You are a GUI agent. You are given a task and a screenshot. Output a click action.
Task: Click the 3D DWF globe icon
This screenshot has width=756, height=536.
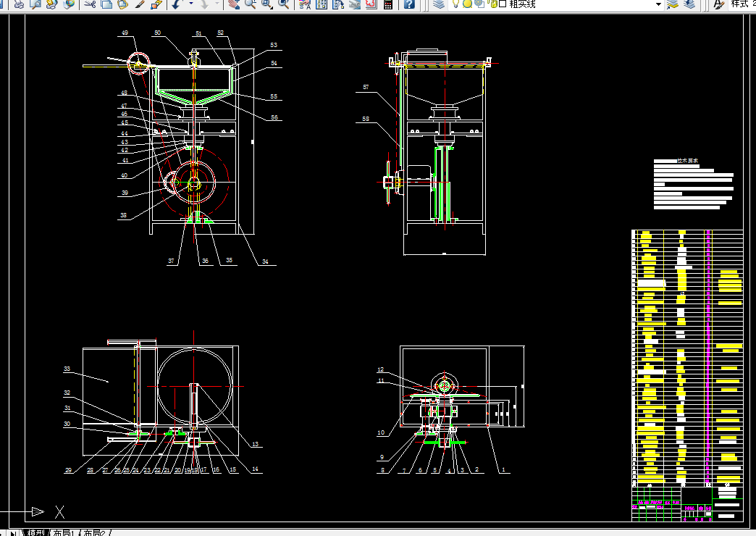point(69,4)
